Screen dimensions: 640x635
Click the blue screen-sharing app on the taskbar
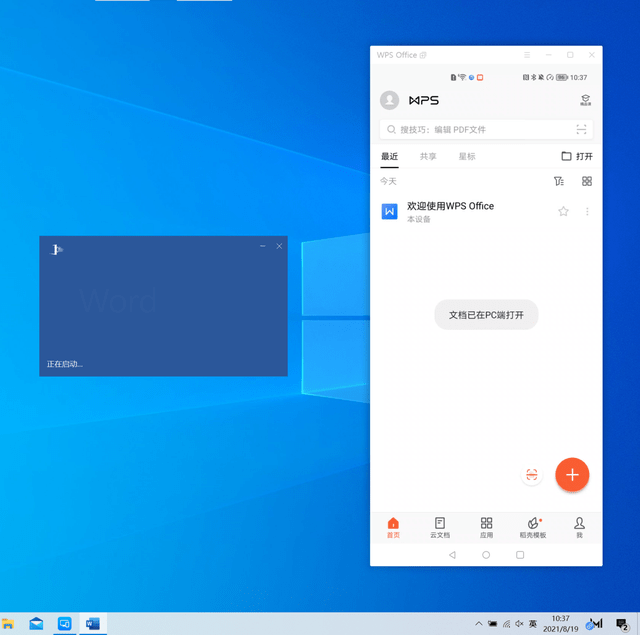point(64,624)
